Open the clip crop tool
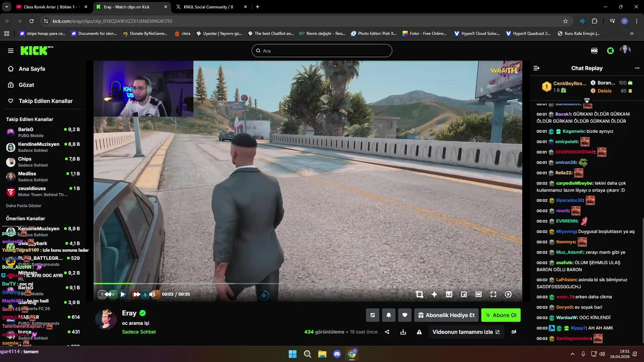The height and width of the screenshot is (362, 644). coord(419,295)
